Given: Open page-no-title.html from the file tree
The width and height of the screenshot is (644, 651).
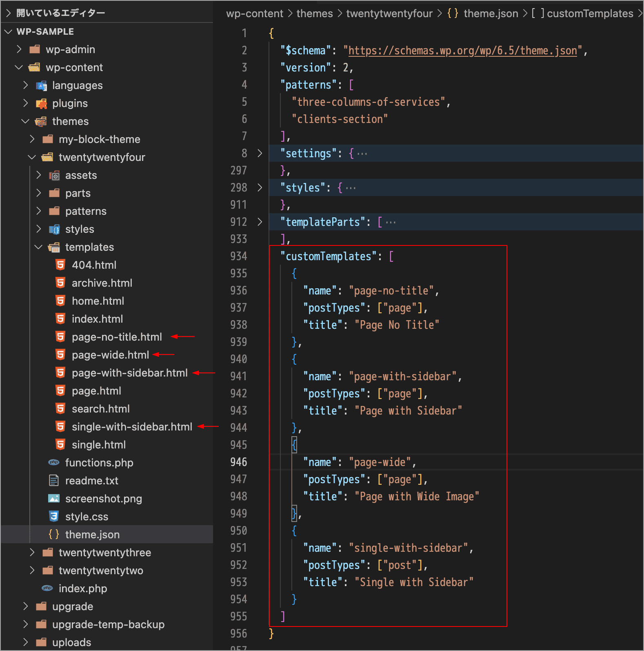Looking at the screenshot, I should coord(117,337).
